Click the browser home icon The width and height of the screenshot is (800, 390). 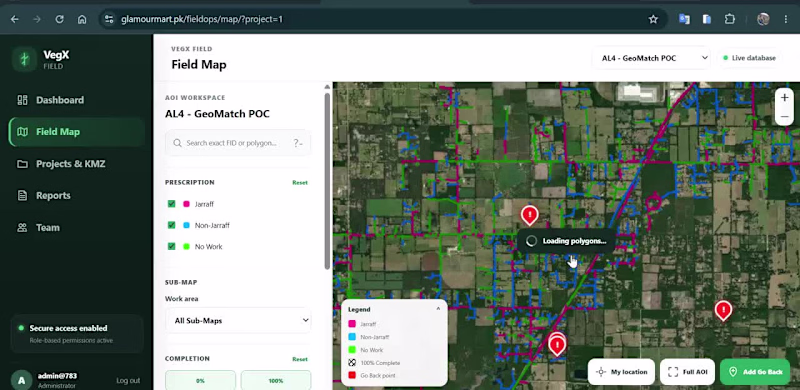(x=82, y=19)
